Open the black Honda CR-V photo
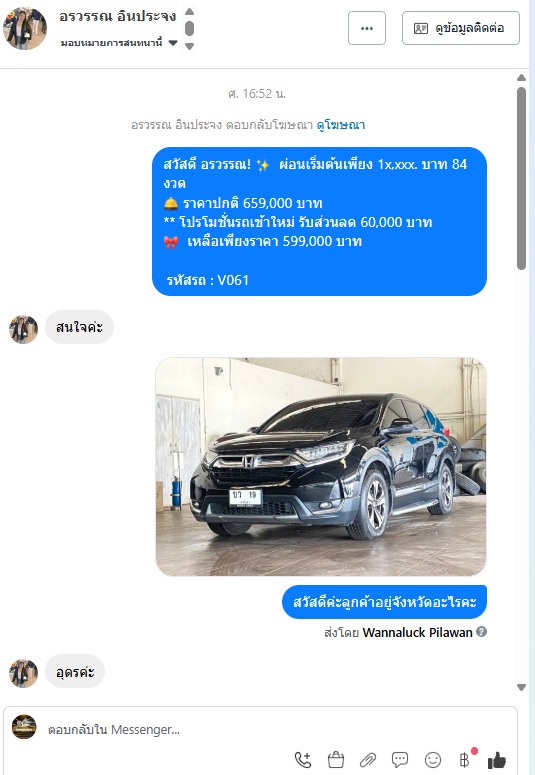This screenshot has width=535, height=775. pos(321,467)
